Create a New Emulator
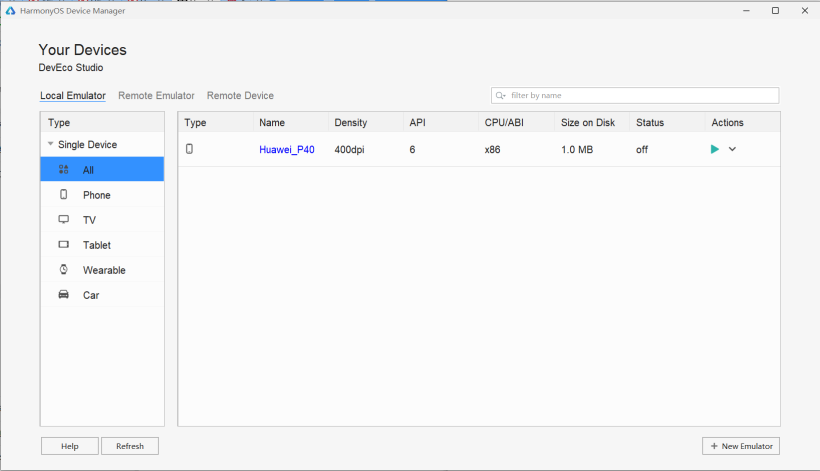820x471 pixels. (x=741, y=446)
